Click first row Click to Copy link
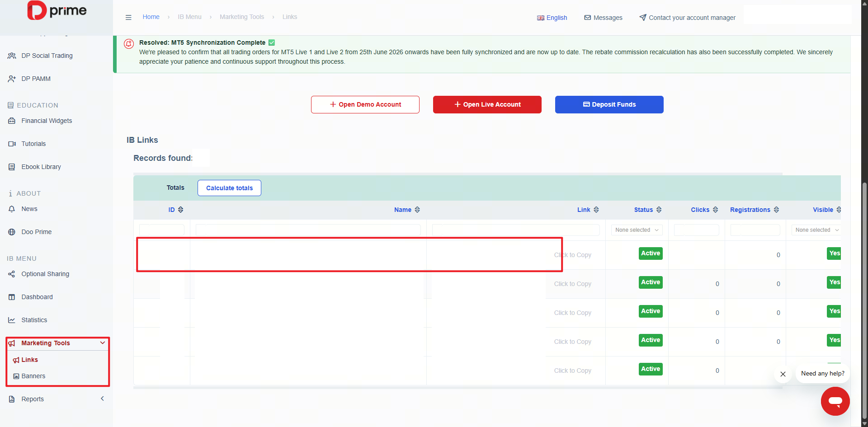The width and height of the screenshot is (868, 427). click(x=572, y=255)
